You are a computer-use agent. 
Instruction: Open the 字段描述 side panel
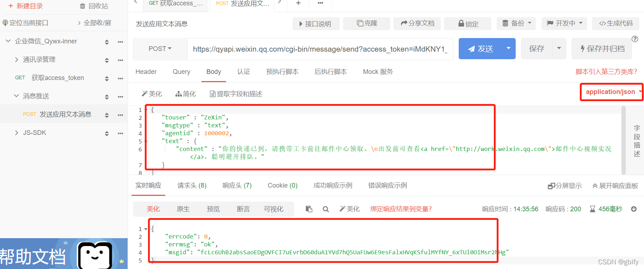[636, 141]
